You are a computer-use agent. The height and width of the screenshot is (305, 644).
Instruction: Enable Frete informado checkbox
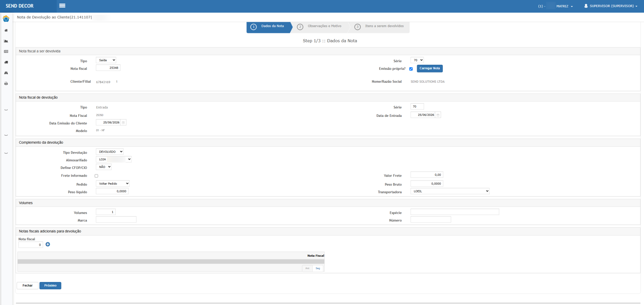click(x=97, y=176)
